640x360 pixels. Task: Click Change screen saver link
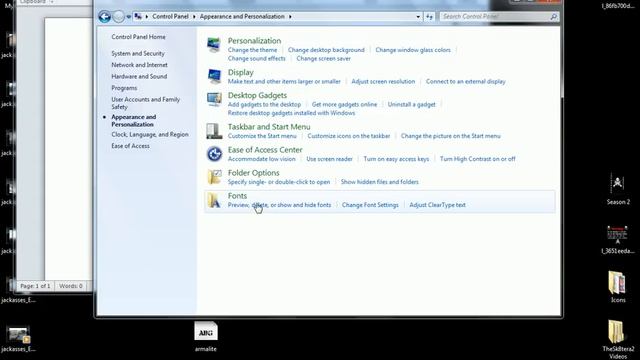[324, 58]
